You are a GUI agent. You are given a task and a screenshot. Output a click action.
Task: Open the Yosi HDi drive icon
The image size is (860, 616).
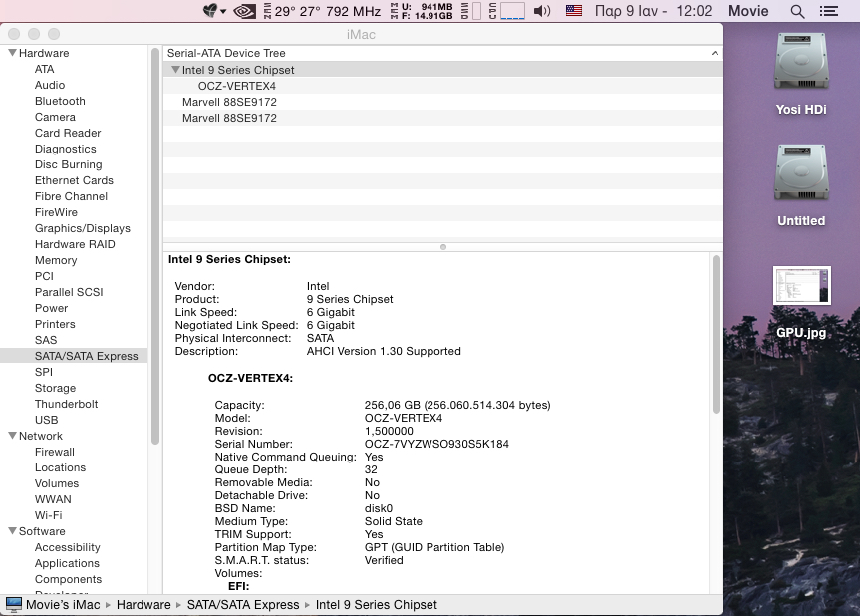pyautogui.click(x=801, y=61)
